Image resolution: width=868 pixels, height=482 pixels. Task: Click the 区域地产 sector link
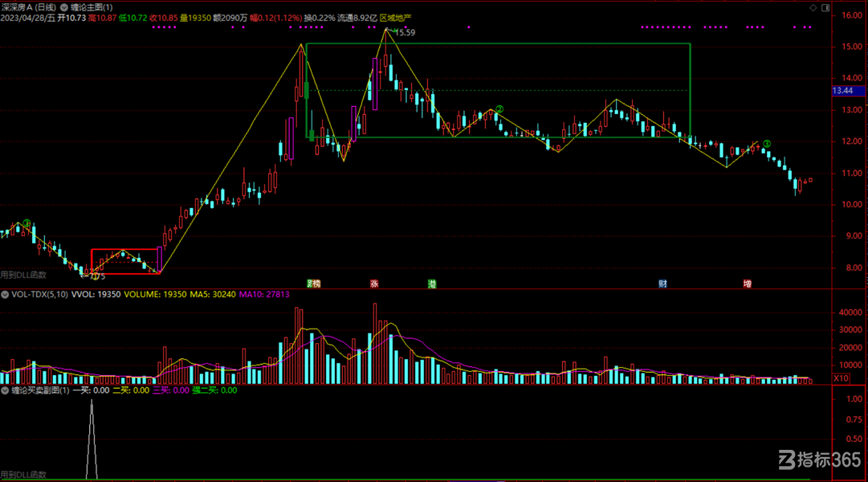(395, 18)
